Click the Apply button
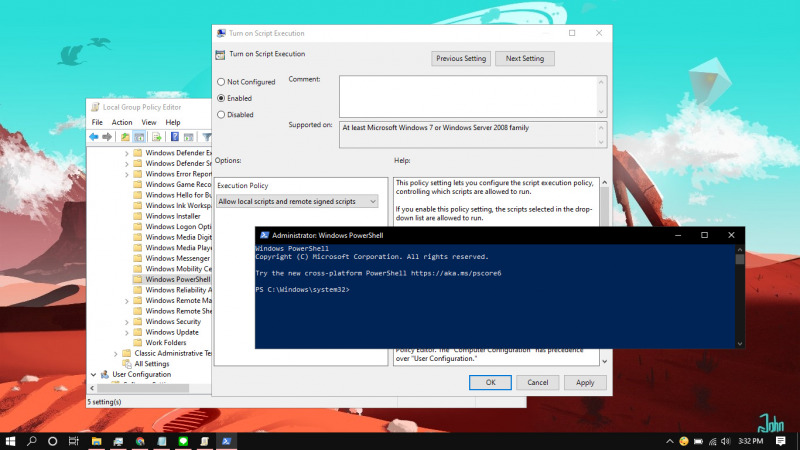The image size is (800, 450). tap(585, 382)
